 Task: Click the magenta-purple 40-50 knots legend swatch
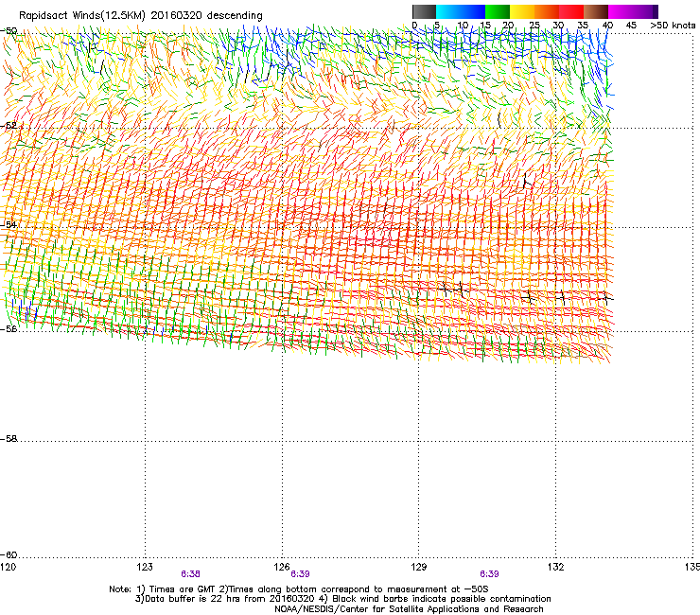coord(633,11)
